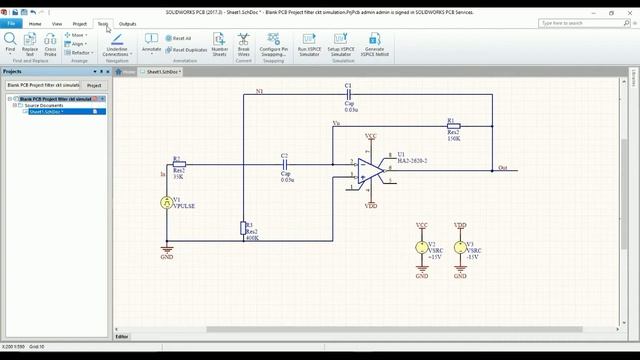
Task: Click Reset Duplicates annotation option
Action: 187,50
